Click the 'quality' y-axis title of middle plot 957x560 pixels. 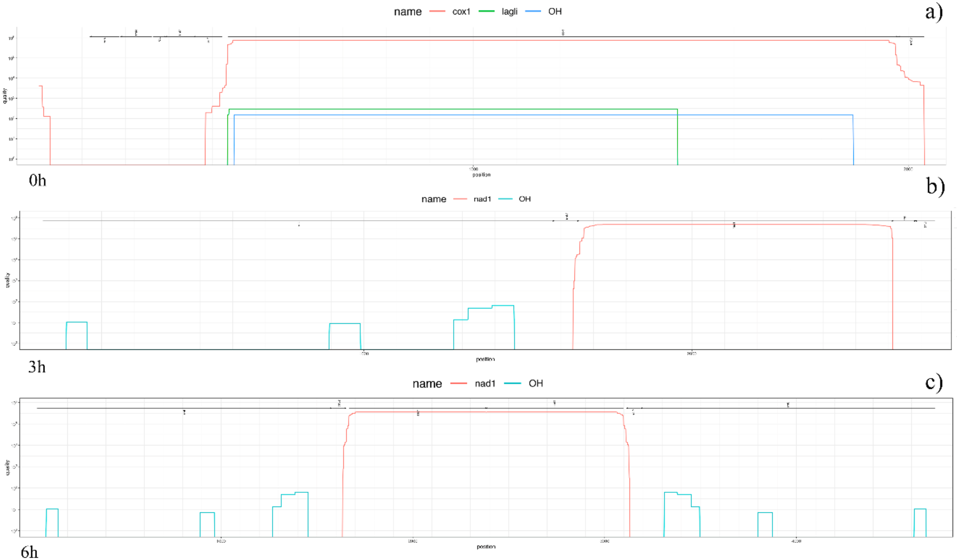(x=7, y=280)
